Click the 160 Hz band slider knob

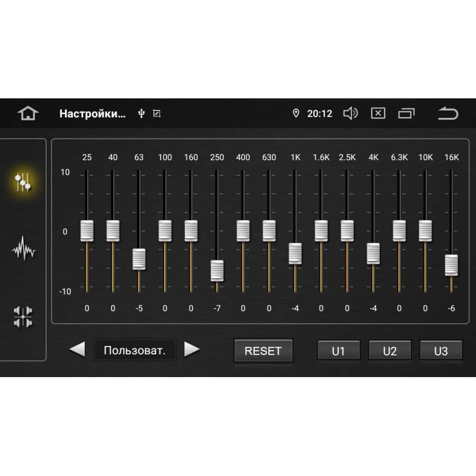coord(191,231)
